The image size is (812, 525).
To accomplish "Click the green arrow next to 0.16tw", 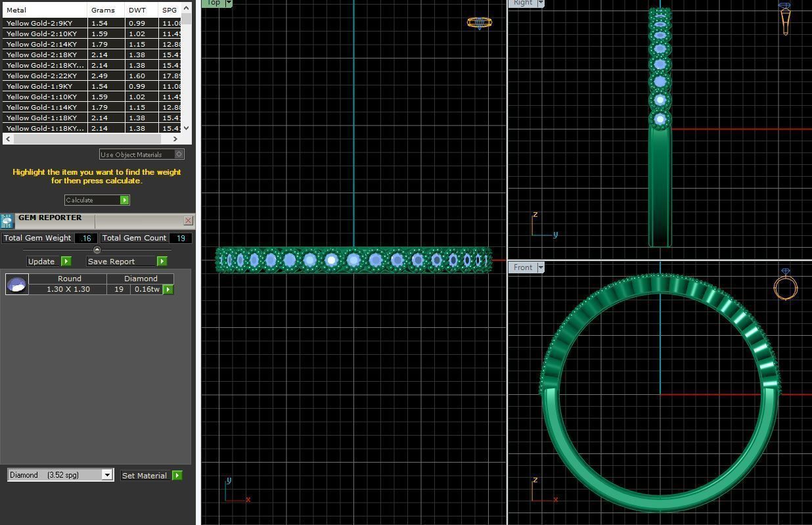I will tap(168, 289).
